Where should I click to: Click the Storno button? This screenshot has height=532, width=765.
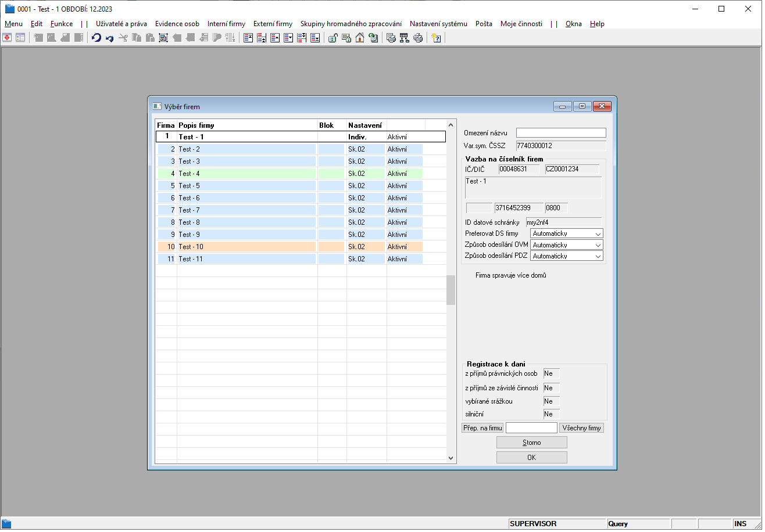[532, 443]
